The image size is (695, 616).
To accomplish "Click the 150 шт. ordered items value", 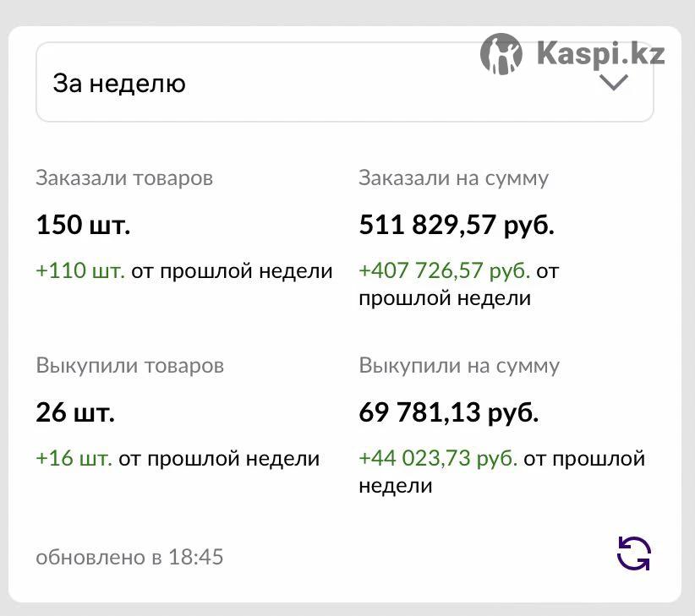I will click(x=83, y=225).
